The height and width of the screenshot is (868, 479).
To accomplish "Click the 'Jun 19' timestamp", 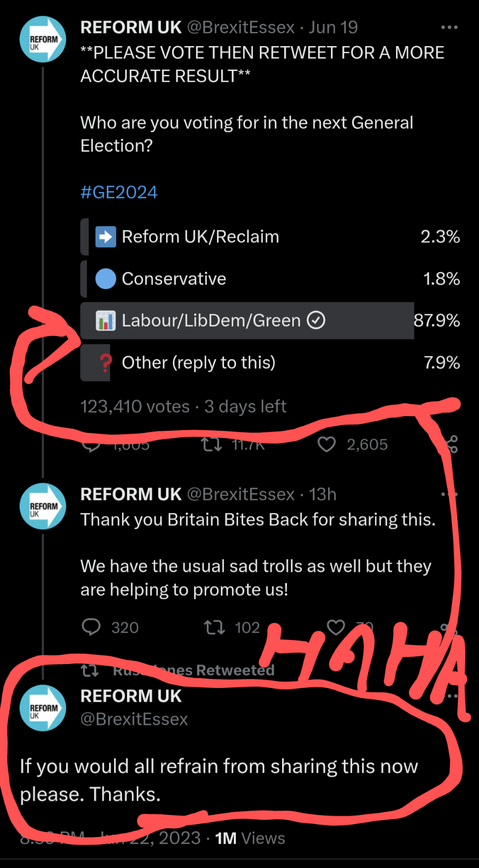I will pos(333,27).
